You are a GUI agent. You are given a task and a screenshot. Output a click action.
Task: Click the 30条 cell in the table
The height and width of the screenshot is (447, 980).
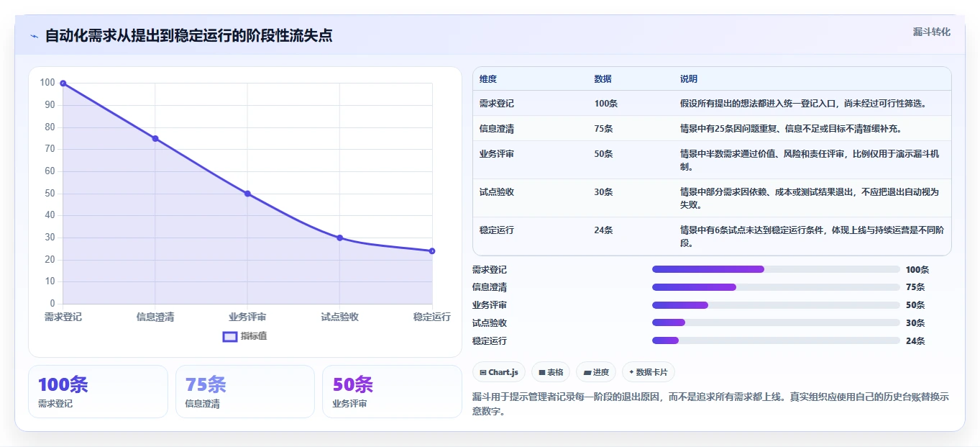604,192
